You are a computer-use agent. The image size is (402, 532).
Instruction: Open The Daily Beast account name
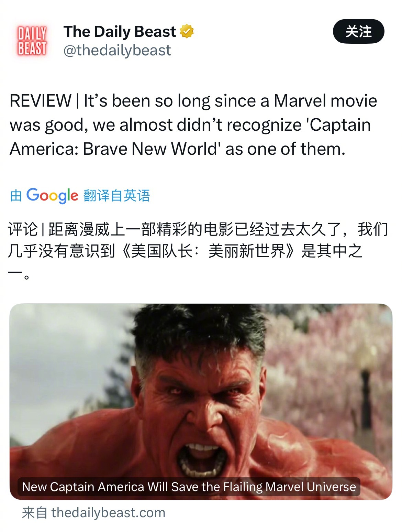coord(120,32)
